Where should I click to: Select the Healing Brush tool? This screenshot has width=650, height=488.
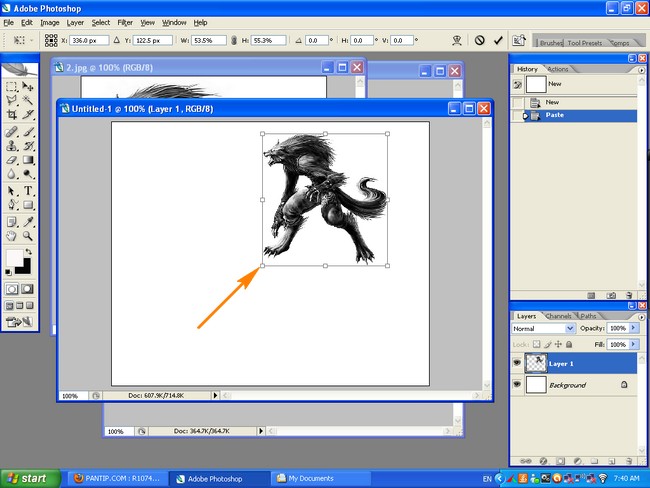click(11, 132)
